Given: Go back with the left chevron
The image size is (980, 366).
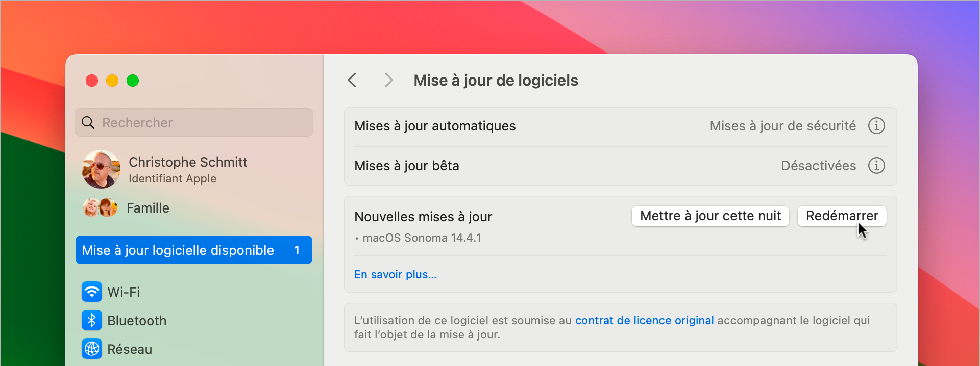Looking at the screenshot, I should pos(352,80).
